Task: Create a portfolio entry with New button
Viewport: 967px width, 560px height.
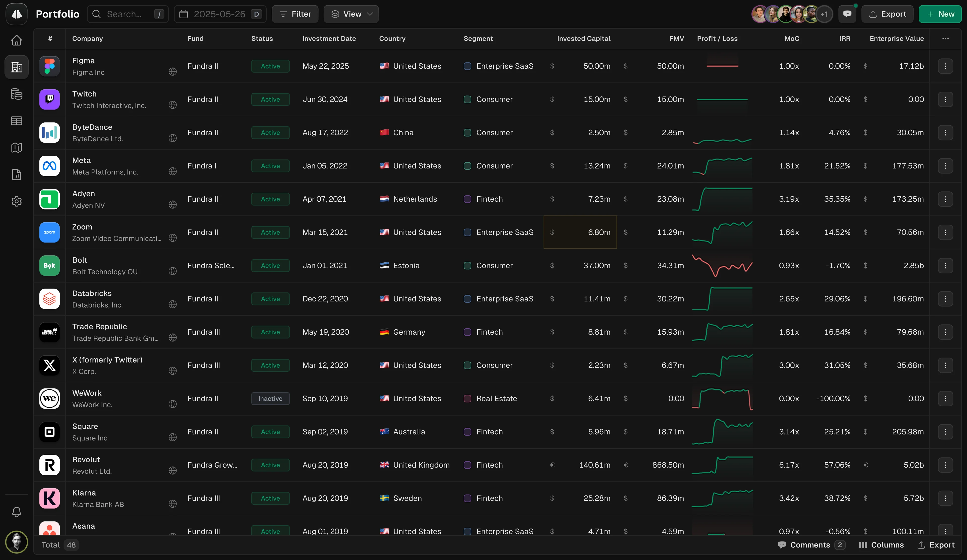Action: coord(940,14)
